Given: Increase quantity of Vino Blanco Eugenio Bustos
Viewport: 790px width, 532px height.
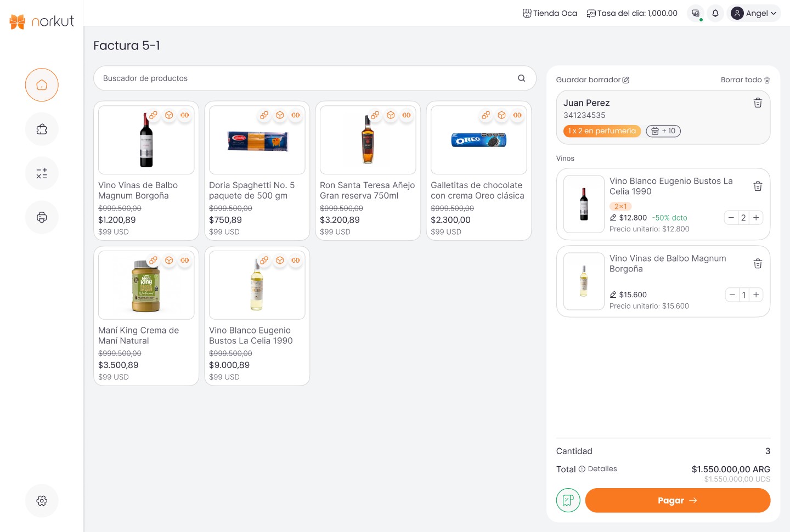Looking at the screenshot, I should (x=756, y=218).
